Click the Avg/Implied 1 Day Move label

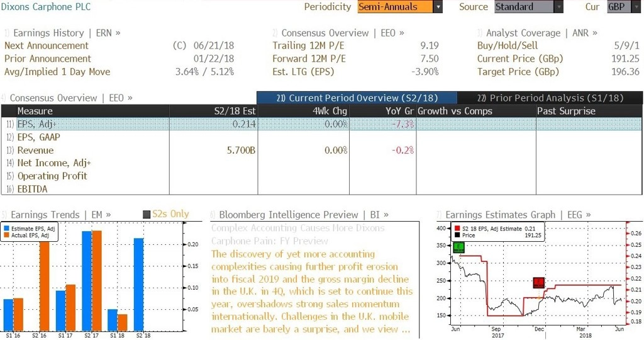(57, 72)
